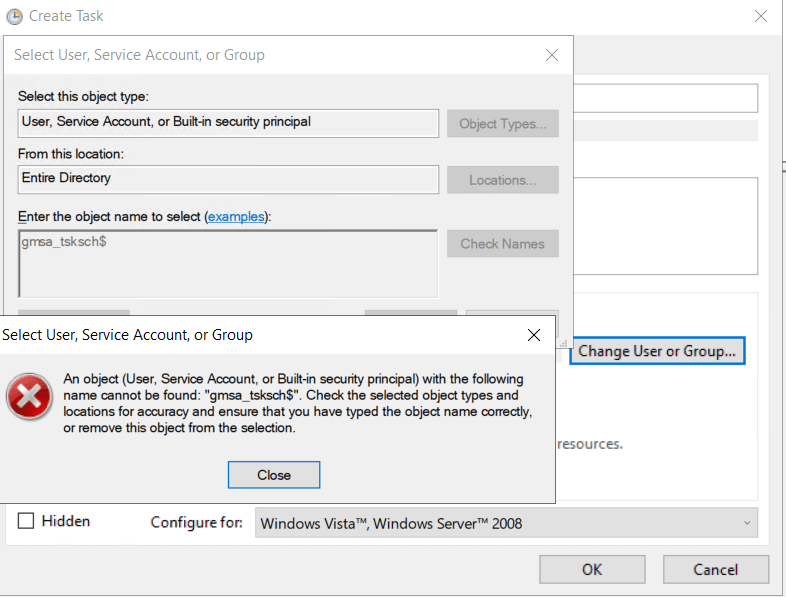Toggle the Hidden checkbox
The width and height of the screenshot is (786, 597).
coord(27,521)
